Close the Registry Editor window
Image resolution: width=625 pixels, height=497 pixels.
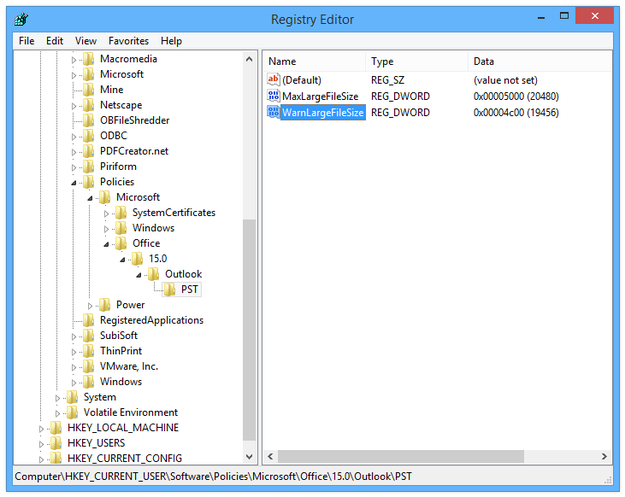595,16
